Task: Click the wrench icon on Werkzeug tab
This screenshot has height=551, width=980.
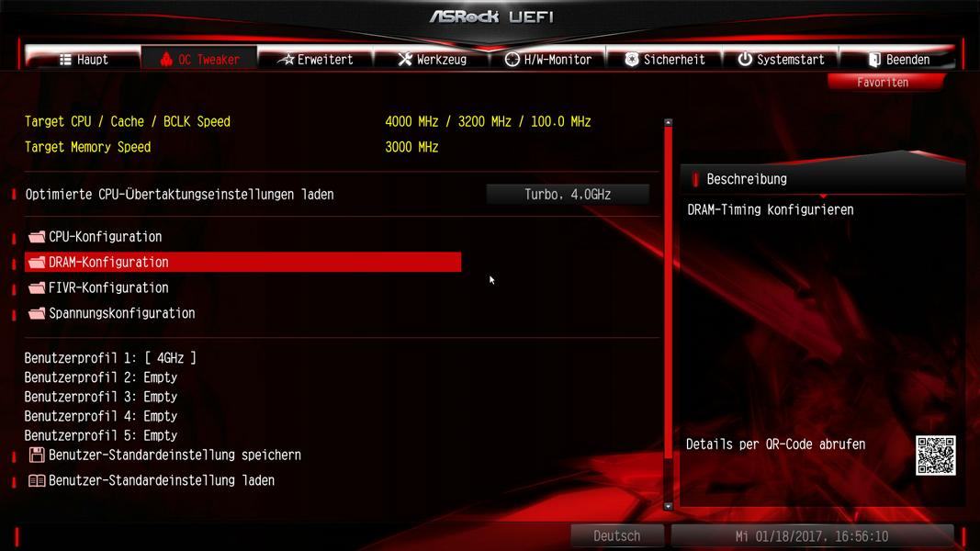Action: pos(405,60)
